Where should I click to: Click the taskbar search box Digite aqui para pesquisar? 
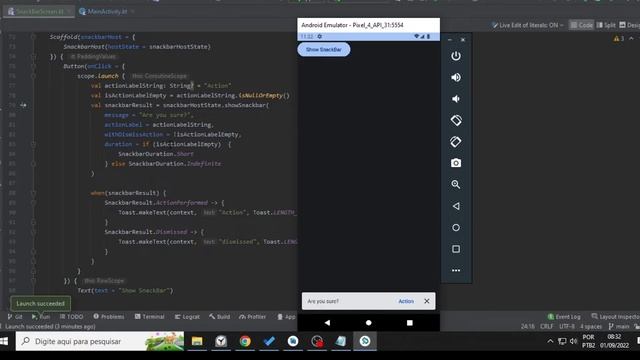100,341
